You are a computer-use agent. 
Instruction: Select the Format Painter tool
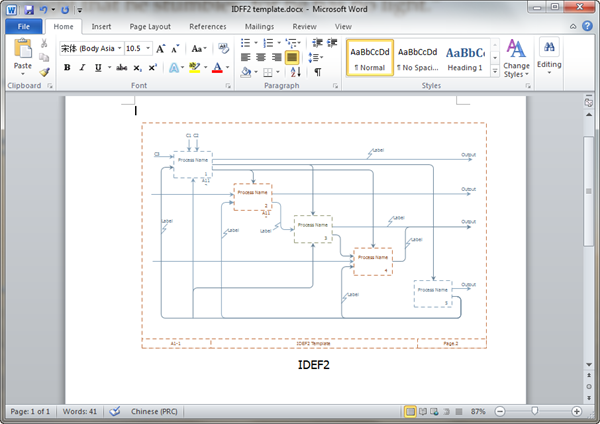click(x=45, y=72)
